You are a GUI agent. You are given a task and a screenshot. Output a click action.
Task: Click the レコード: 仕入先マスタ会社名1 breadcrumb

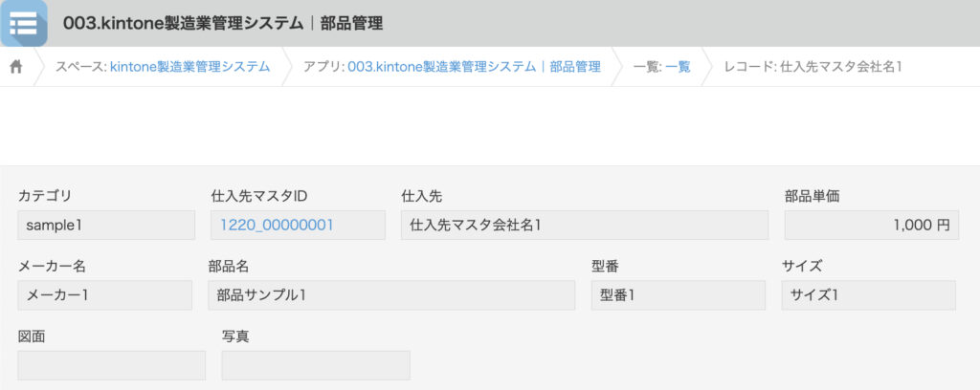pos(813,67)
